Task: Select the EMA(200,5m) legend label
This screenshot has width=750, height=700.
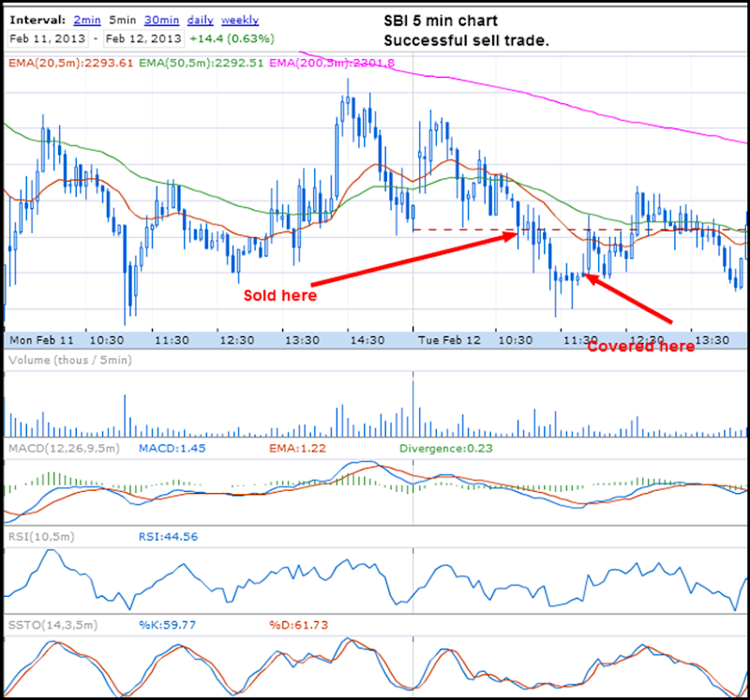Action: point(332,63)
